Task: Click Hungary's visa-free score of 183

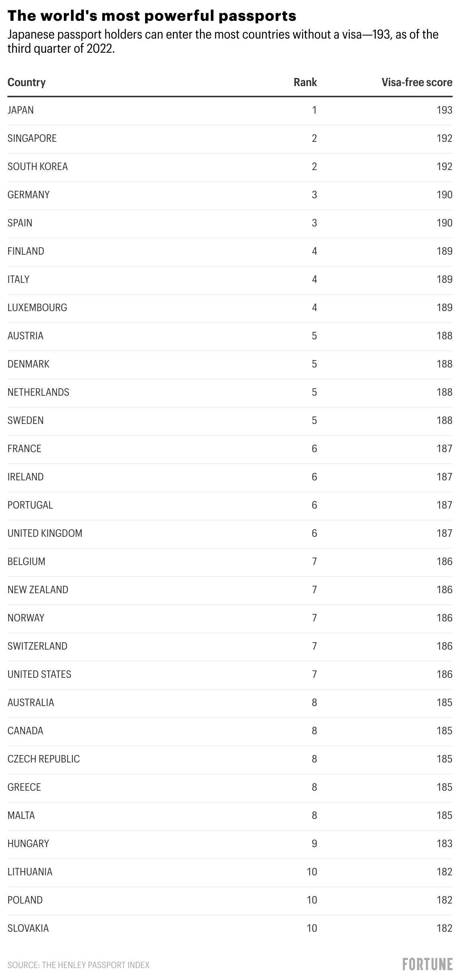Action: [444, 843]
